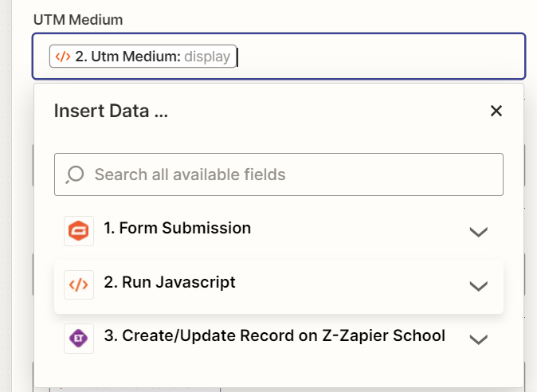Click the UTM Medium field label
This screenshot has width=537, height=392.
pos(78,20)
